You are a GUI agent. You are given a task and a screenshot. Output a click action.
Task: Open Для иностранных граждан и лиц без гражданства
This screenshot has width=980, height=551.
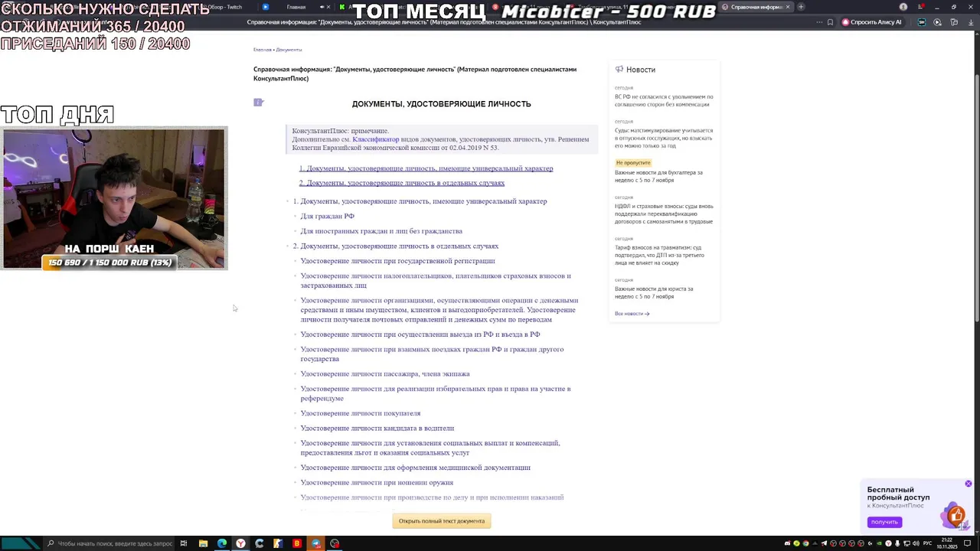[381, 231]
